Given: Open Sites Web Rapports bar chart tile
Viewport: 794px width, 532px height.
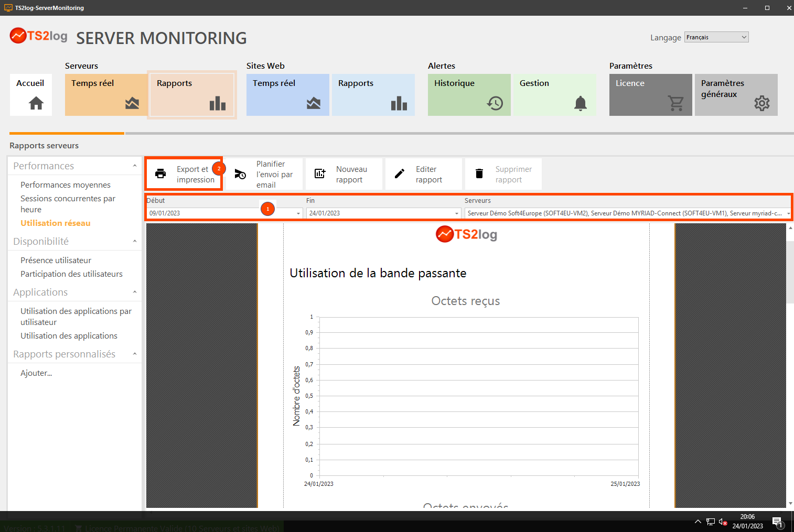Looking at the screenshot, I should pyautogui.click(x=399, y=103).
